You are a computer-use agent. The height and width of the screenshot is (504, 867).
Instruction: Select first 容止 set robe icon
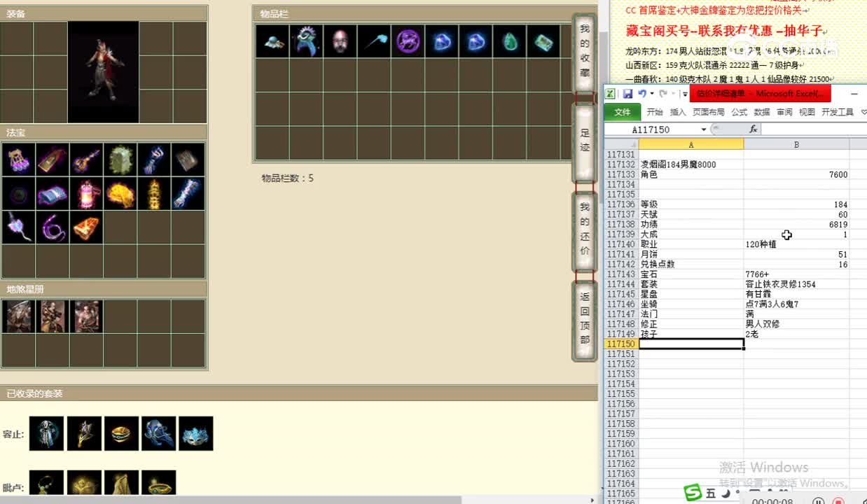[x=47, y=434]
